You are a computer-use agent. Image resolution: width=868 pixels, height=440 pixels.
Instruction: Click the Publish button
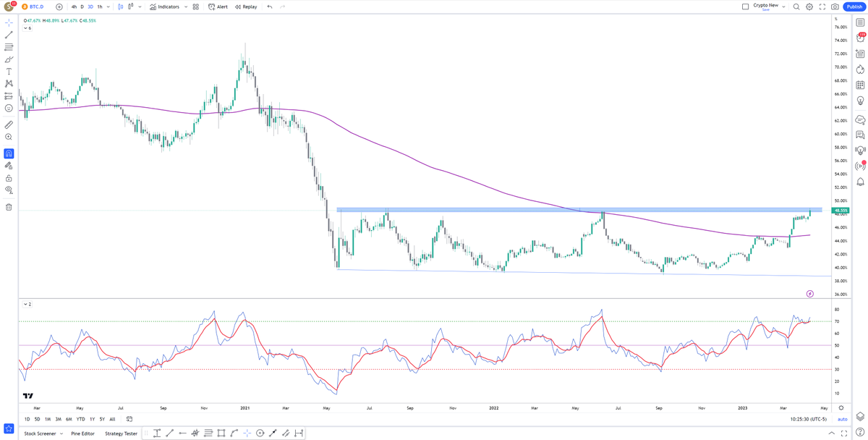point(854,7)
